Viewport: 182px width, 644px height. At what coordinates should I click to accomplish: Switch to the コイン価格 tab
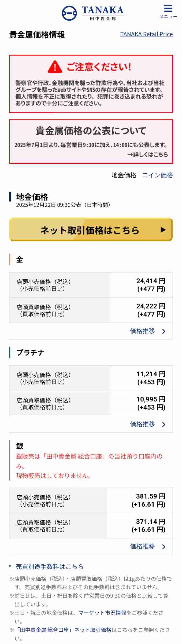click(x=157, y=175)
